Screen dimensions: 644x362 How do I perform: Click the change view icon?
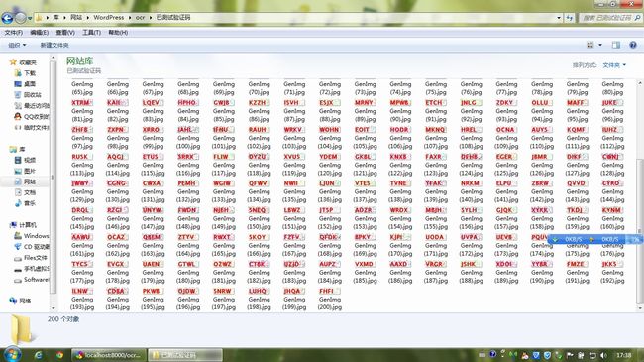pyautogui.click(x=590, y=45)
